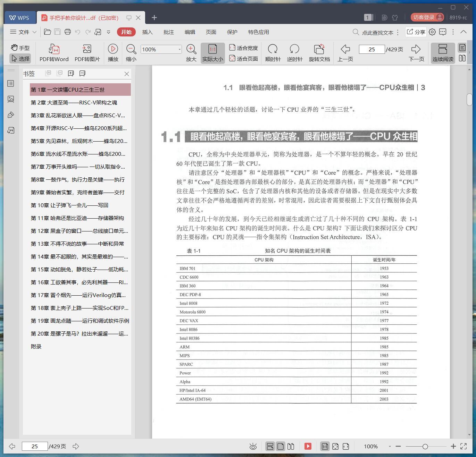The height and width of the screenshot is (457, 476).
Task: Increase zoom with plus button in status bar
Action: 453,446
